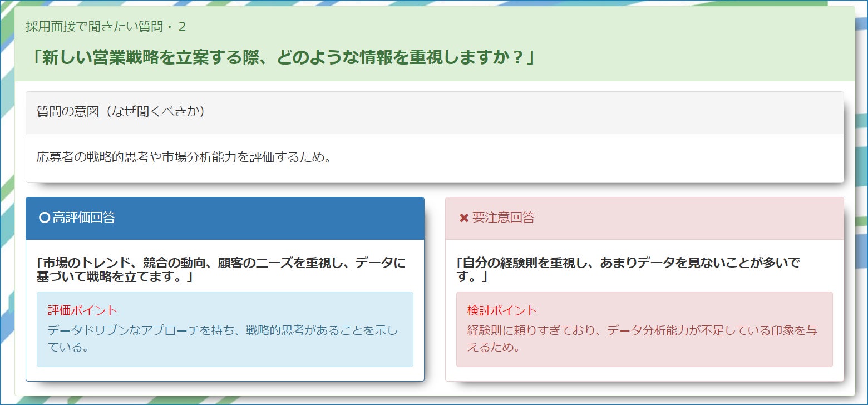The width and height of the screenshot is (868, 405).
Task: Select the 高評価回答 header text
Action: (83, 218)
